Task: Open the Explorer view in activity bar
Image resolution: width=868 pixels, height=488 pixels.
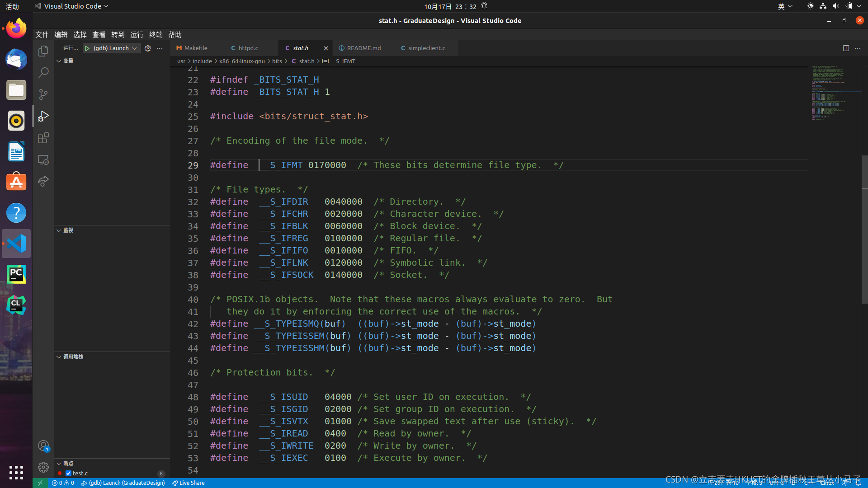Action: point(43,51)
